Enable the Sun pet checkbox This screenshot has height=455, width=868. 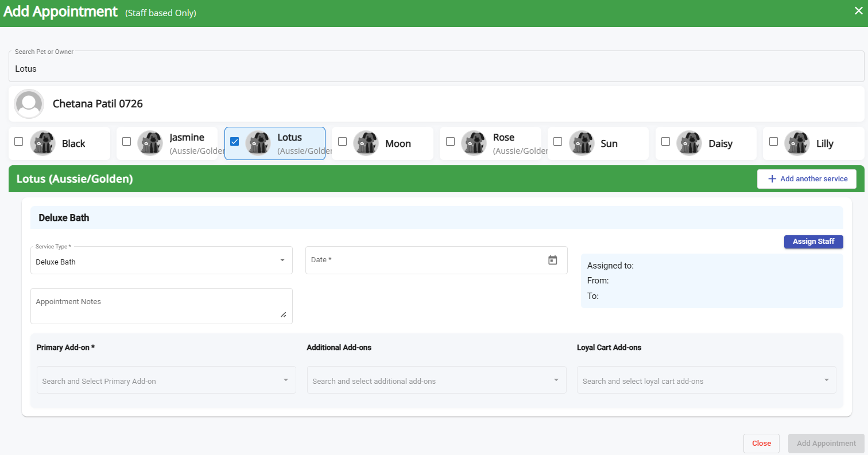click(x=557, y=141)
